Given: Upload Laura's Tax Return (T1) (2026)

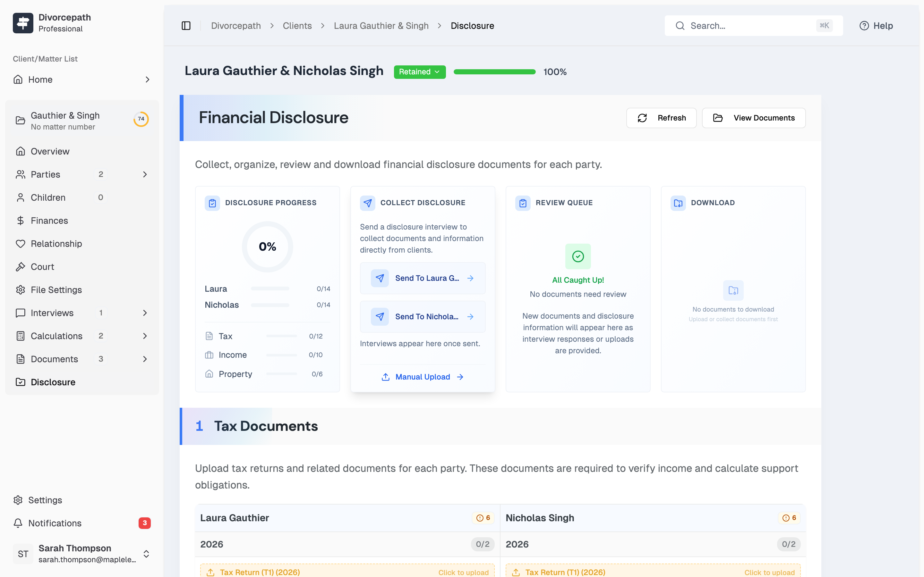Looking at the screenshot, I should click(346, 571).
